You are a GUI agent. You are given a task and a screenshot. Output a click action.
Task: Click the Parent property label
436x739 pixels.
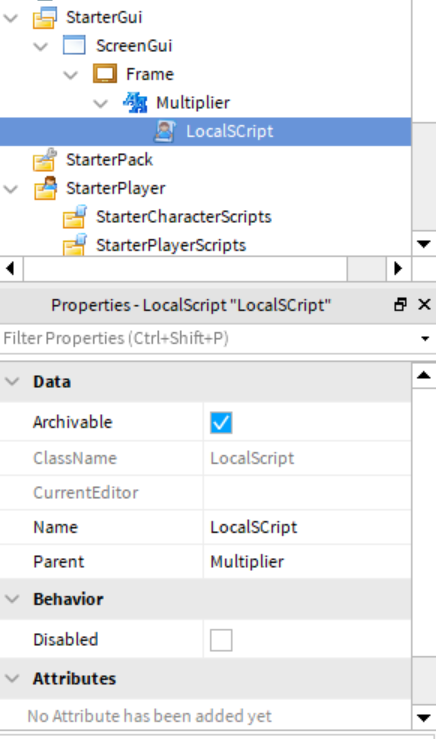click(x=58, y=561)
